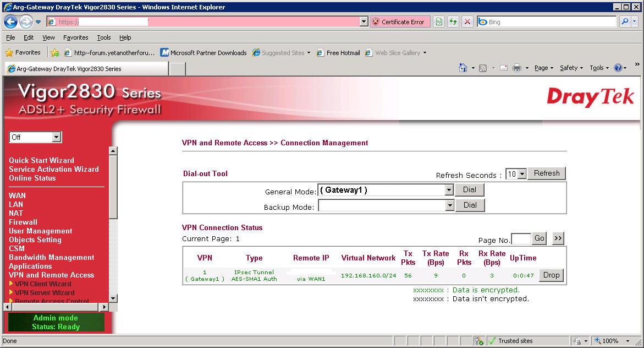Open VPN Server Wizard submenu item
The width and height of the screenshot is (644, 348).
tap(45, 293)
